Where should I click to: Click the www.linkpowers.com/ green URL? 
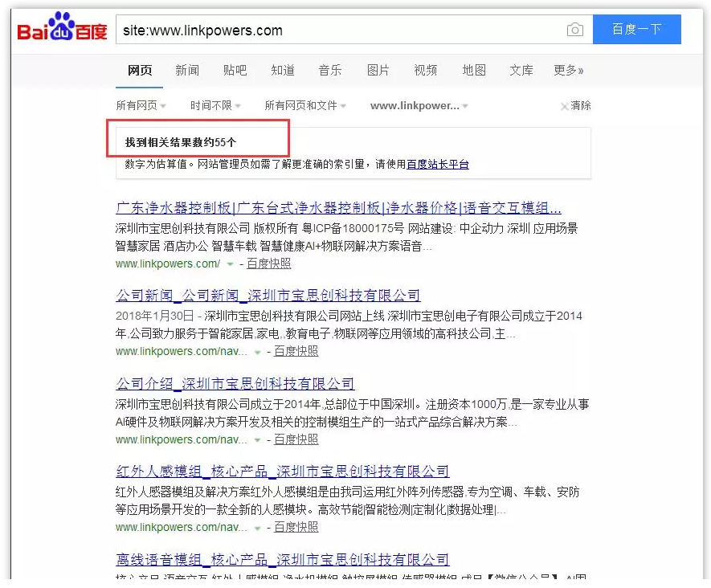[x=168, y=263]
